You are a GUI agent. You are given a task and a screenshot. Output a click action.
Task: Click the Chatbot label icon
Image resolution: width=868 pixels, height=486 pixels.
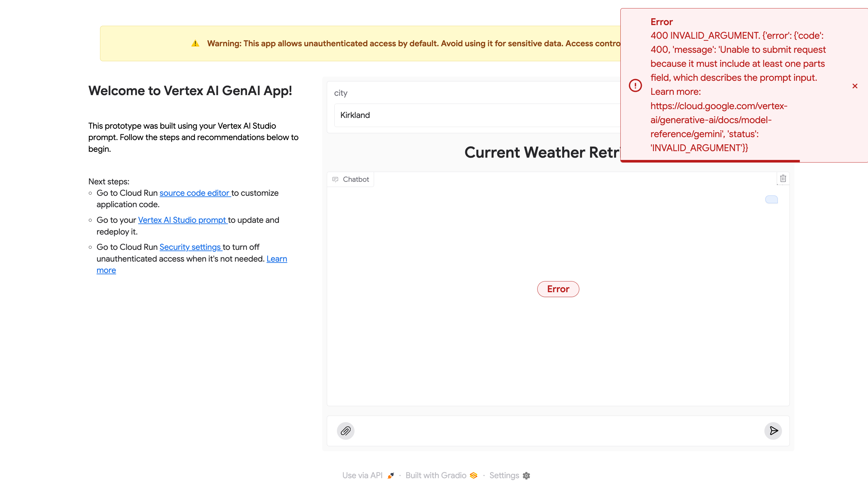pos(335,179)
